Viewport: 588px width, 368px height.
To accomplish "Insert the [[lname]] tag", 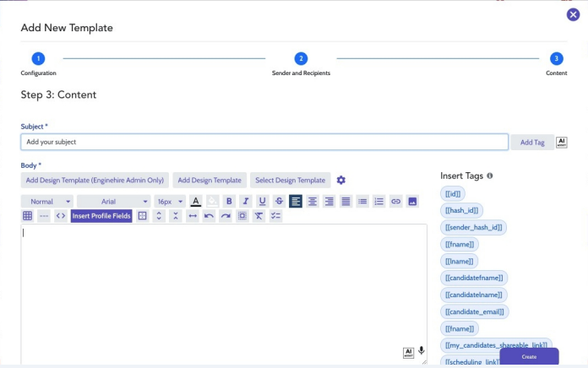I will (460, 261).
